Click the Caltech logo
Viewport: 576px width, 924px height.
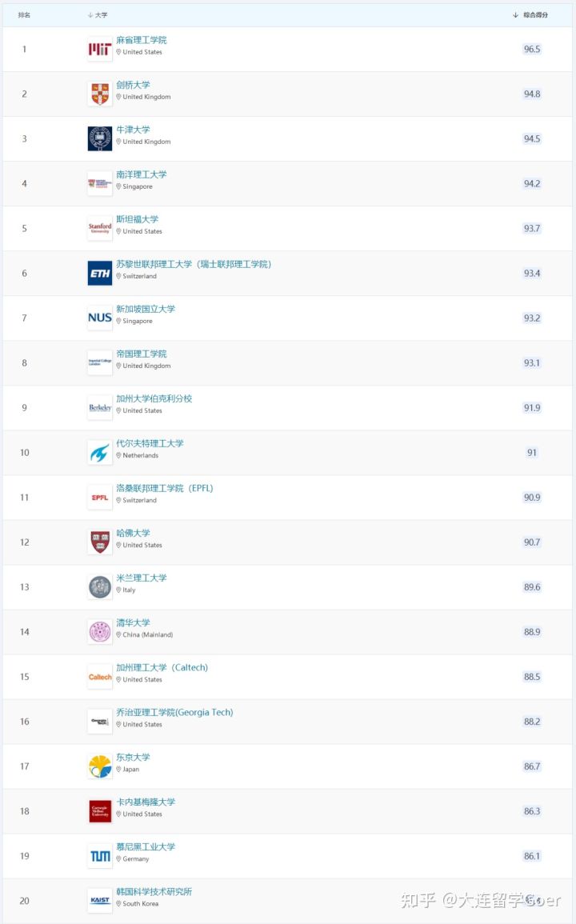tap(100, 677)
